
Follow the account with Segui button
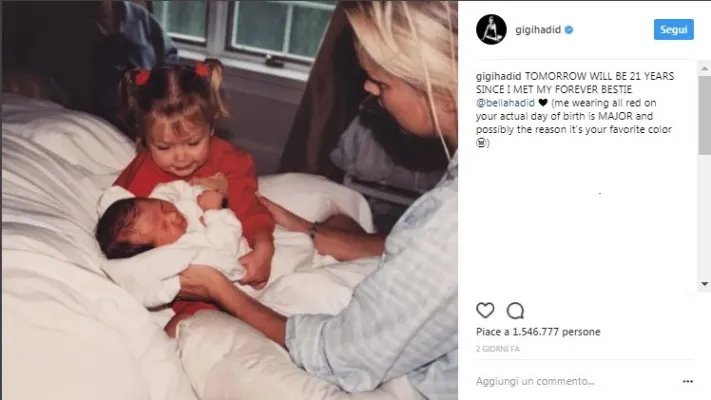tap(673, 29)
